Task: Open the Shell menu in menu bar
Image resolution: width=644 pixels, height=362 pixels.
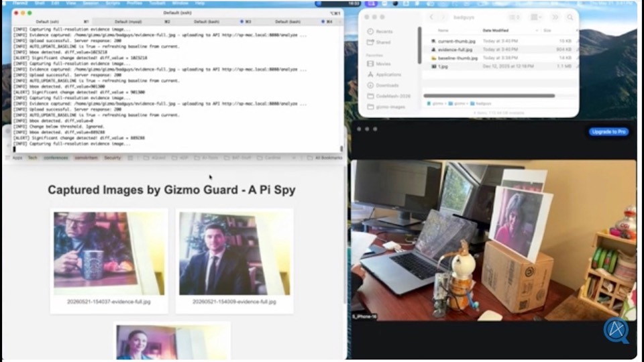Action: click(x=40, y=3)
